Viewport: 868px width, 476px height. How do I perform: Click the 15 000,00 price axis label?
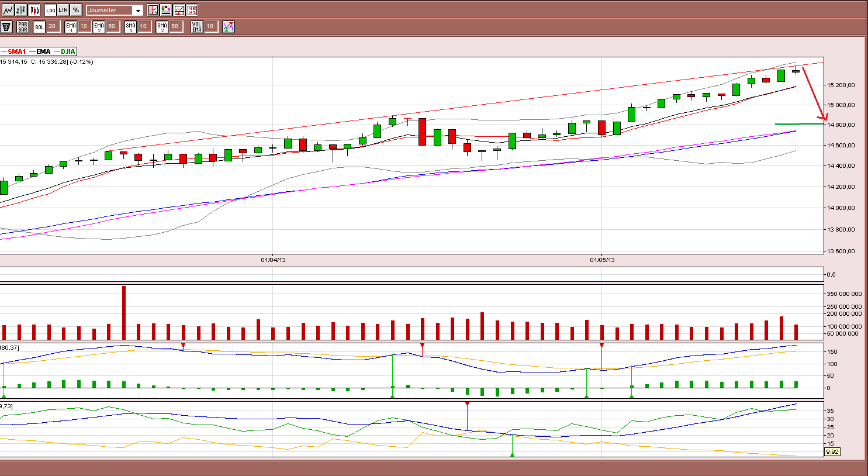(x=841, y=105)
